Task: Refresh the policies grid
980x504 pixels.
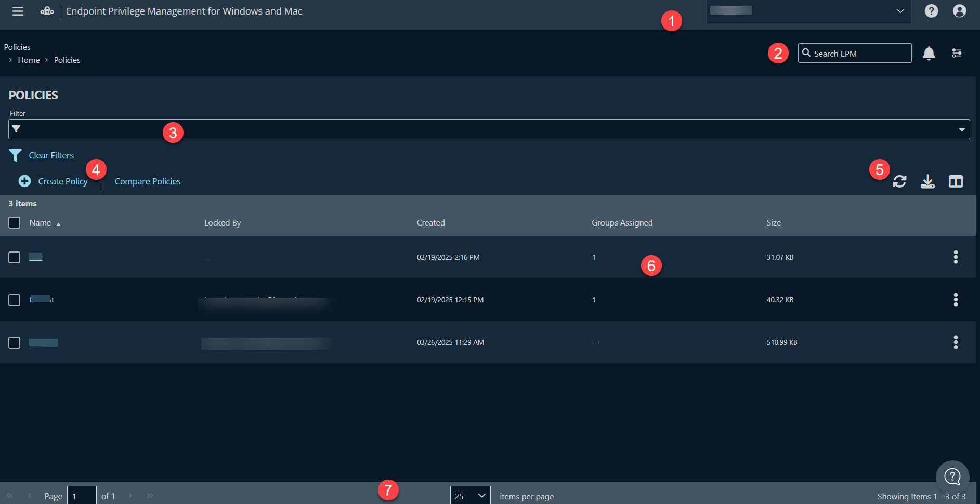Action: point(899,181)
